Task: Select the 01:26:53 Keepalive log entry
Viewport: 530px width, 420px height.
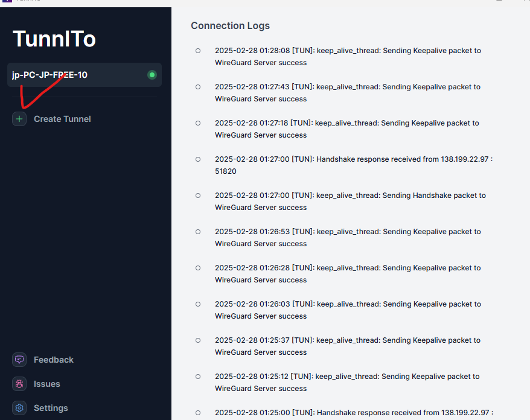Action: coord(348,237)
